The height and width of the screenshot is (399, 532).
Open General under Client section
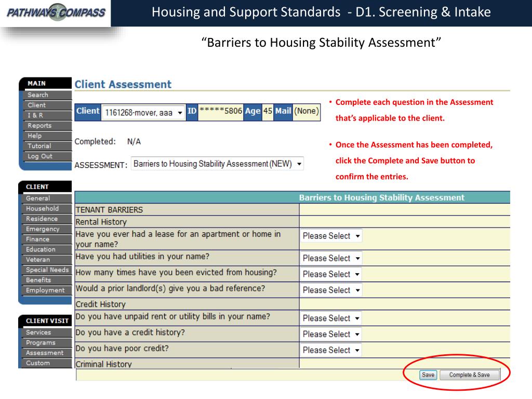pos(47,198)
